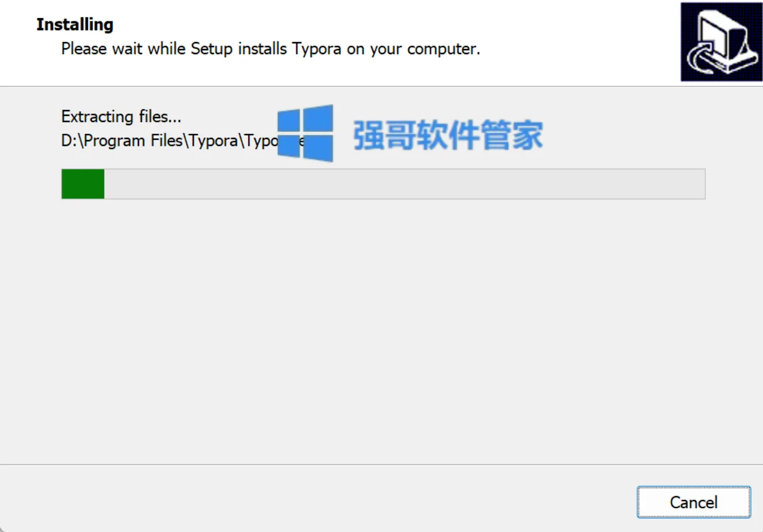763x532 pixels.
Task: Click the 'Please wait while Setup installs' text
Action: point(174,48)
